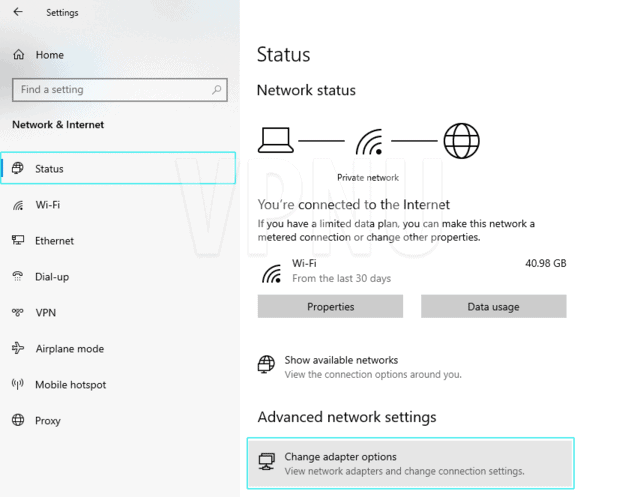Click the Change adapter options monitors icon
Image resolution: width=634 pixels, height=497 pixels.
click(x=266, y=461)
